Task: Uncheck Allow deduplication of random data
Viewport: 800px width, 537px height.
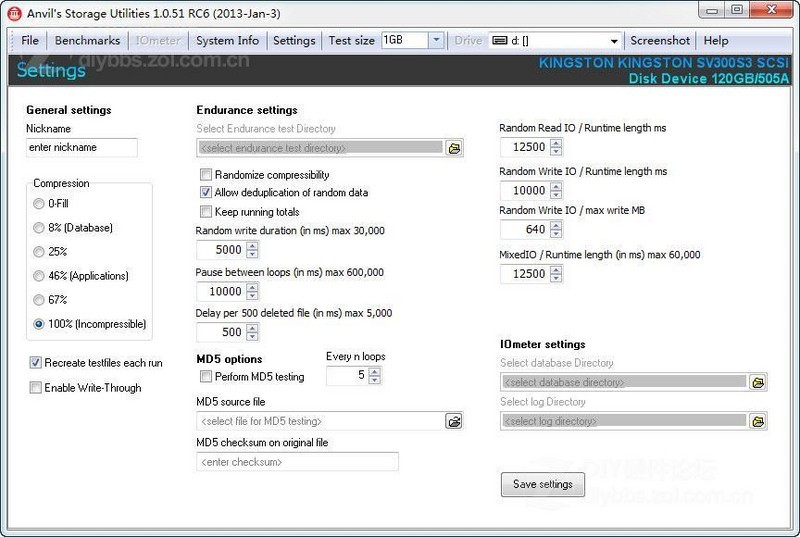Action: pos(206,193)
